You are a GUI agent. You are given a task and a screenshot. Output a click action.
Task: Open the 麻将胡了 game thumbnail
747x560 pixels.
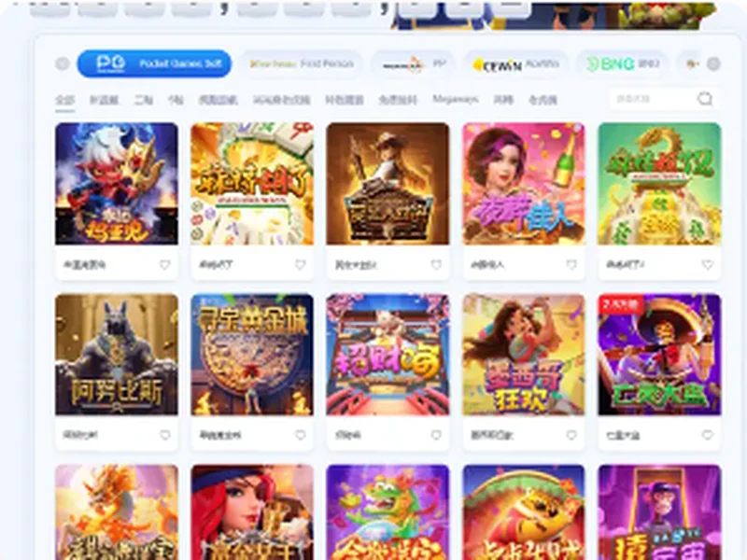(252, 184)
